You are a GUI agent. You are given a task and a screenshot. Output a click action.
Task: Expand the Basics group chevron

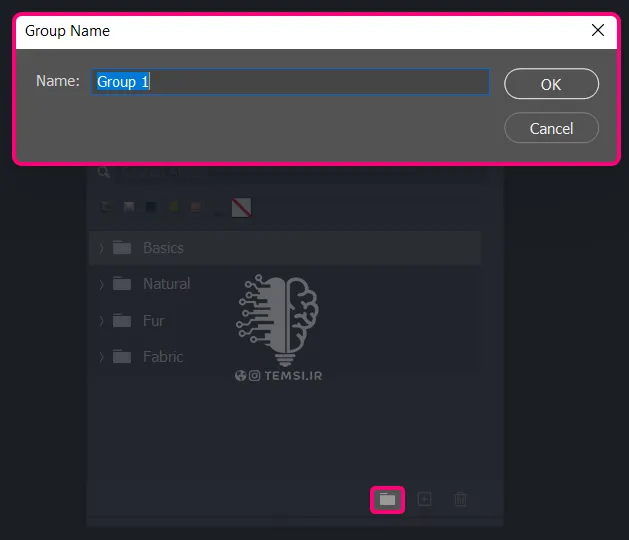(x=101, y=248)
